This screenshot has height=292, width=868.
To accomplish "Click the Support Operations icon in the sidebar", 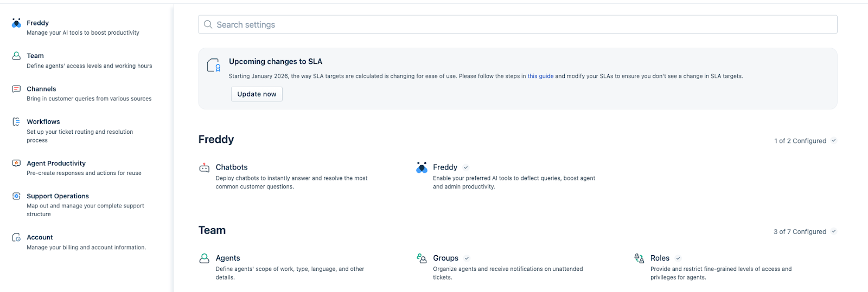I will coord(16,196).
